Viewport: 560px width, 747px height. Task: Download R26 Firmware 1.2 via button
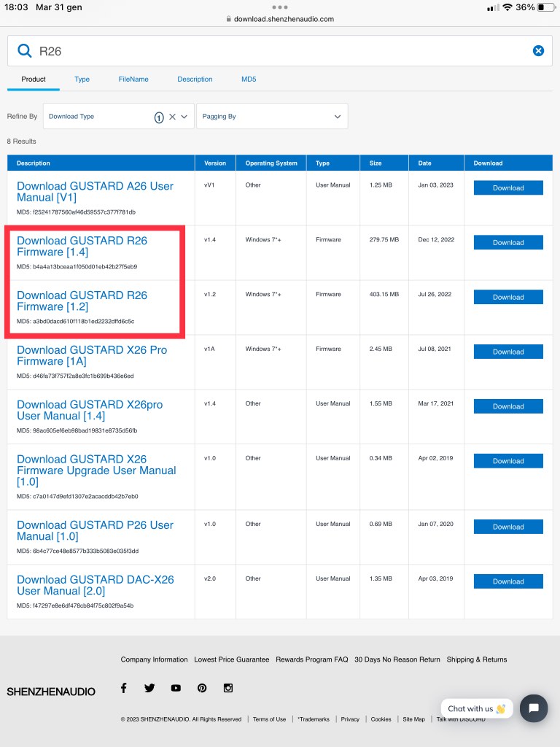pyautogui.click(x=508, y=297)
